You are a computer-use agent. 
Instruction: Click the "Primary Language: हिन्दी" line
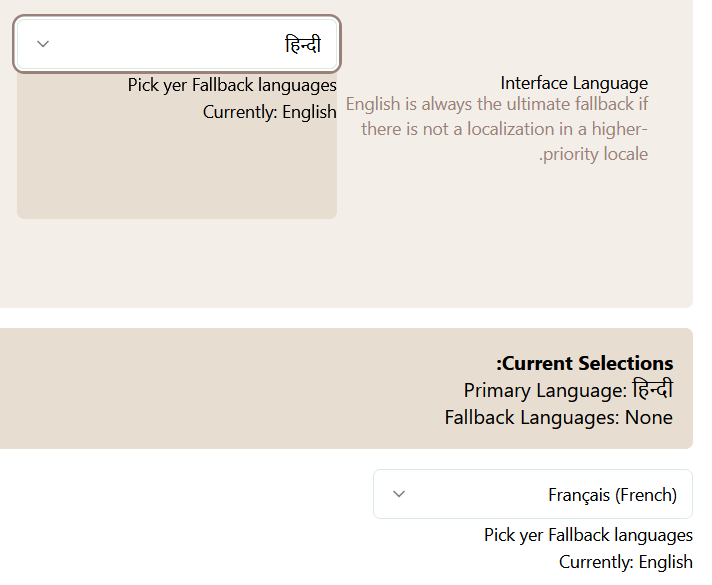pos(568,390)
